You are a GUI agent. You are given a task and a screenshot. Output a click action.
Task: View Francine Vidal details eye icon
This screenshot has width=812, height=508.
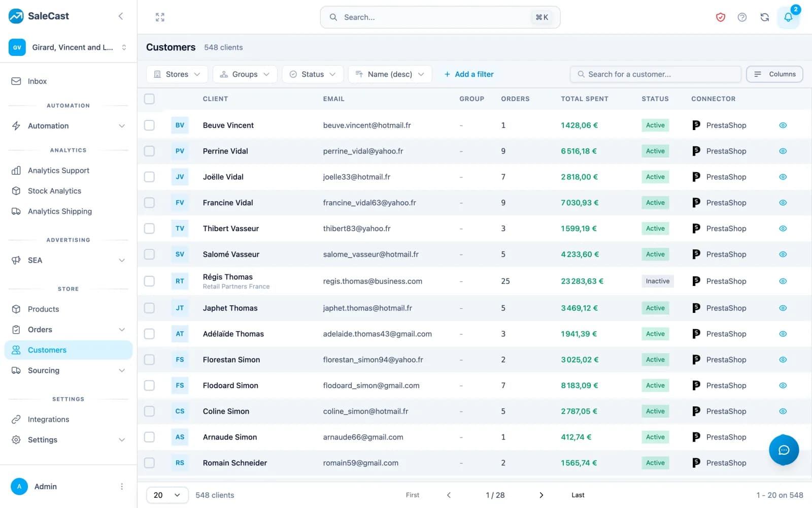pos(783,203)
